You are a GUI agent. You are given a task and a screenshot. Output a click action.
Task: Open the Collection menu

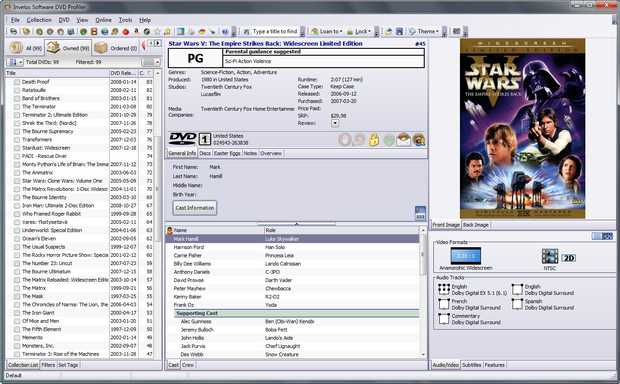39,20
